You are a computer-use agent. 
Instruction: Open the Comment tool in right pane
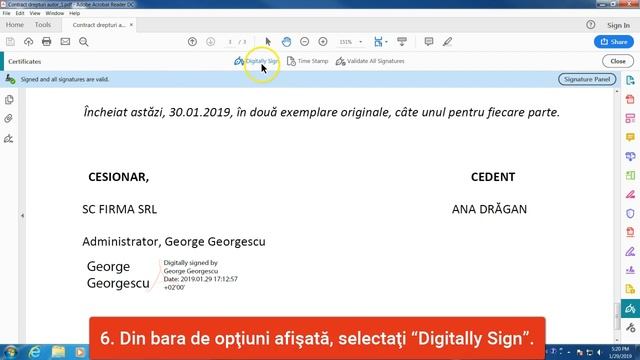click(630, 137)
